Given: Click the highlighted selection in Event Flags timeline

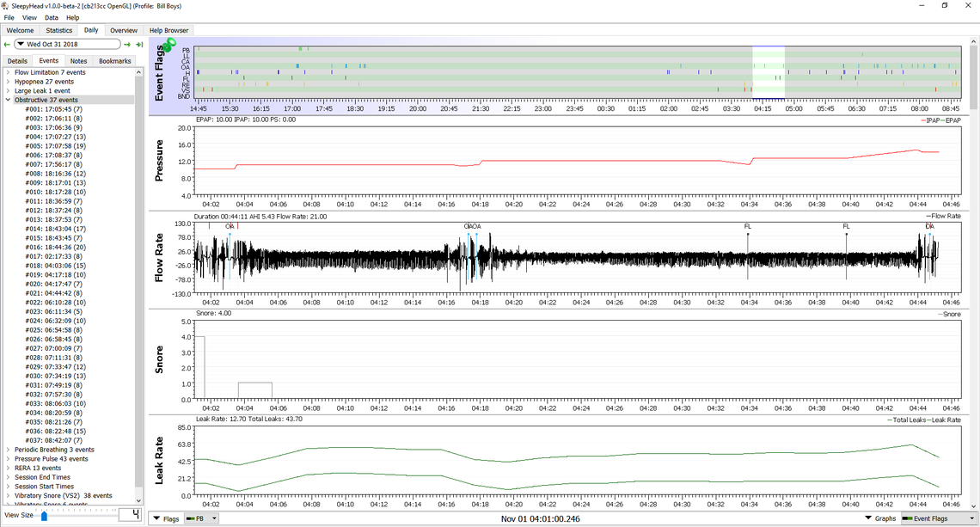Looking at the screenshot, I should [x=769, y=72].
